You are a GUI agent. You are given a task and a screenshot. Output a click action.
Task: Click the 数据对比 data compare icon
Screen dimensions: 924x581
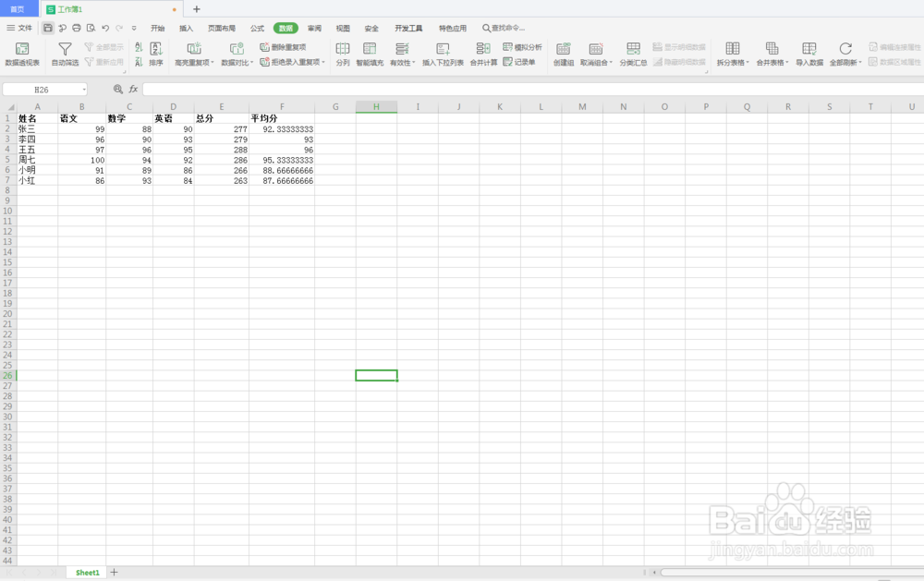(237, 49)
